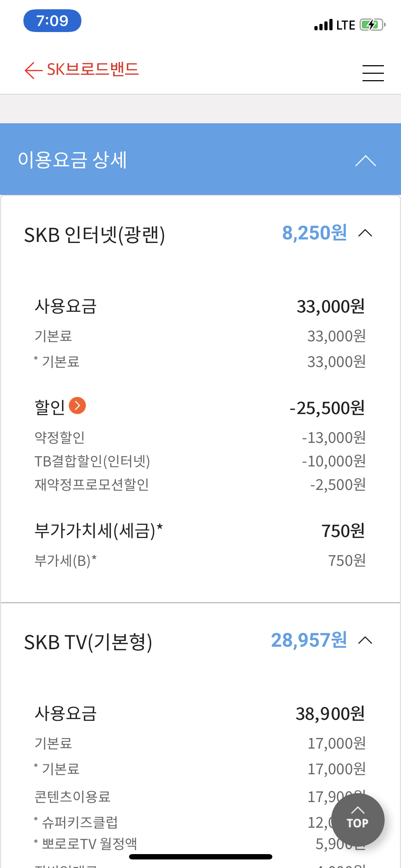401x868 pixels.
Task: Tap the signal strength bars
Action: tap(323, 25)
